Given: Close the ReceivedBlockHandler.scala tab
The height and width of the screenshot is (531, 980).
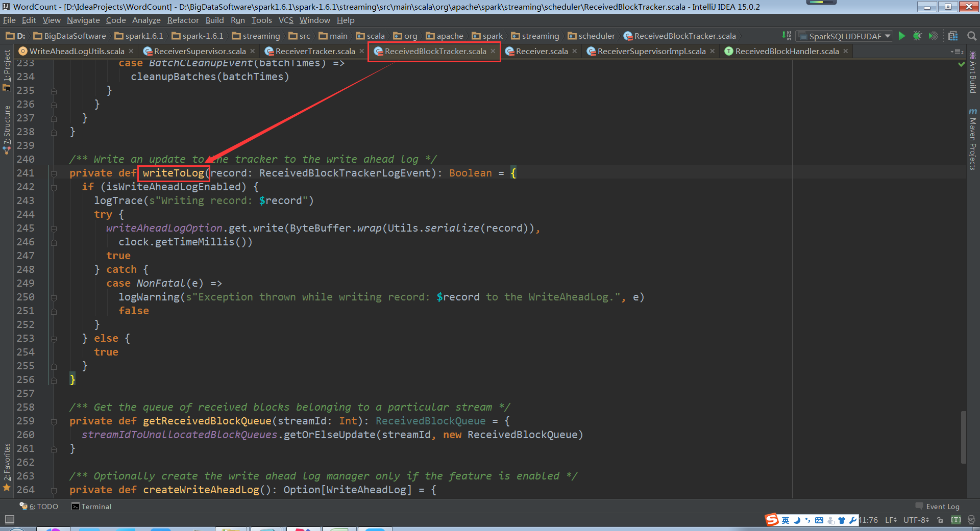Looking at the screenshot, I should [x=846, y=52].
